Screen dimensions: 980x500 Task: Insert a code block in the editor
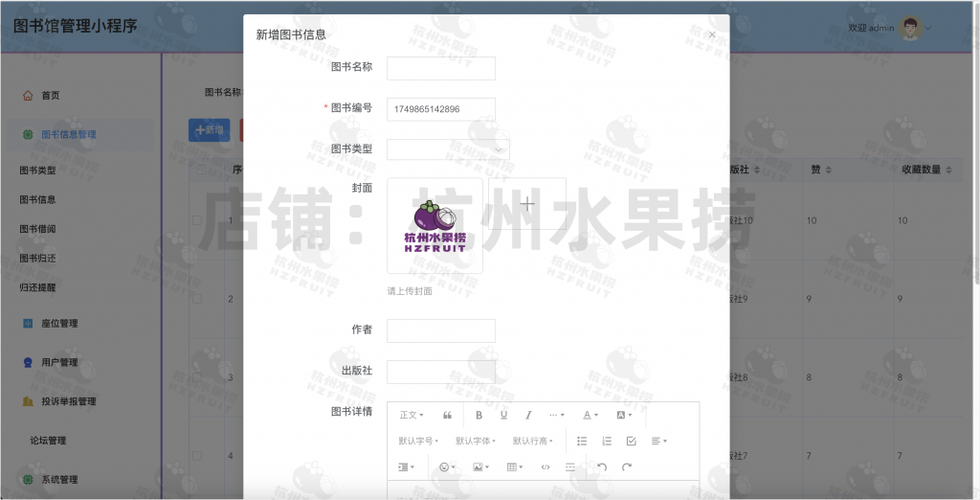coord(545,466)
